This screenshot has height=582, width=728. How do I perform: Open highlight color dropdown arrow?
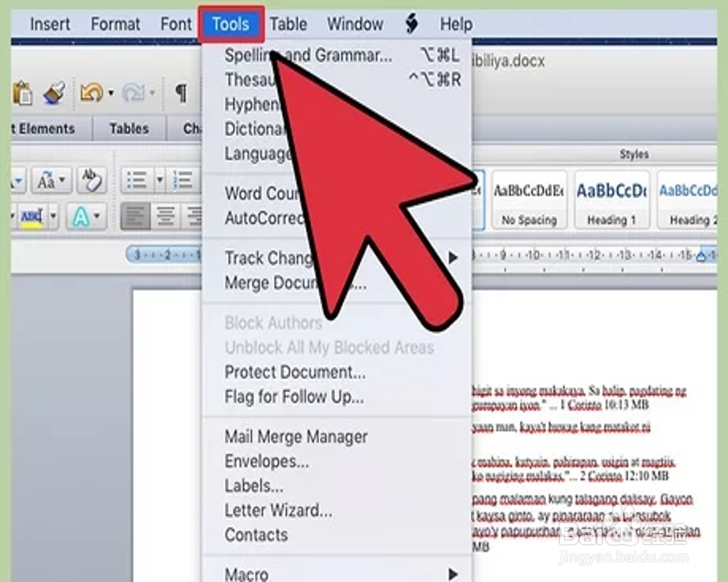(x=53, y=216)
